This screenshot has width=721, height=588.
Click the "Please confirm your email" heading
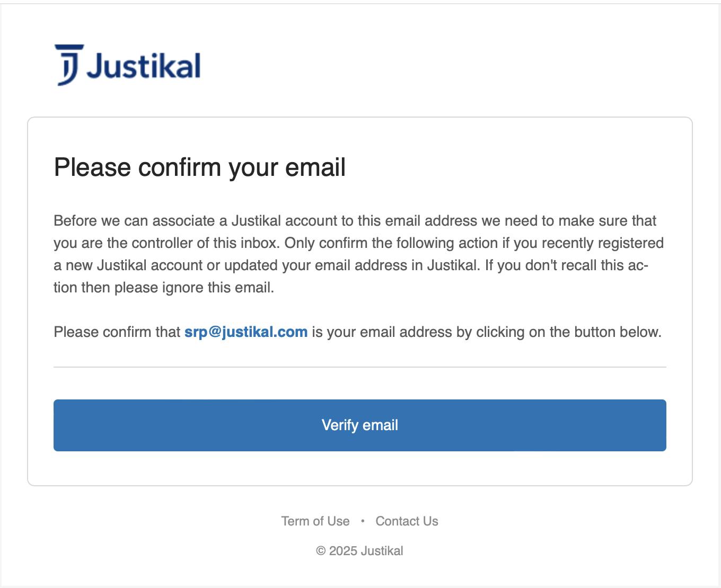tap(199, 167)
